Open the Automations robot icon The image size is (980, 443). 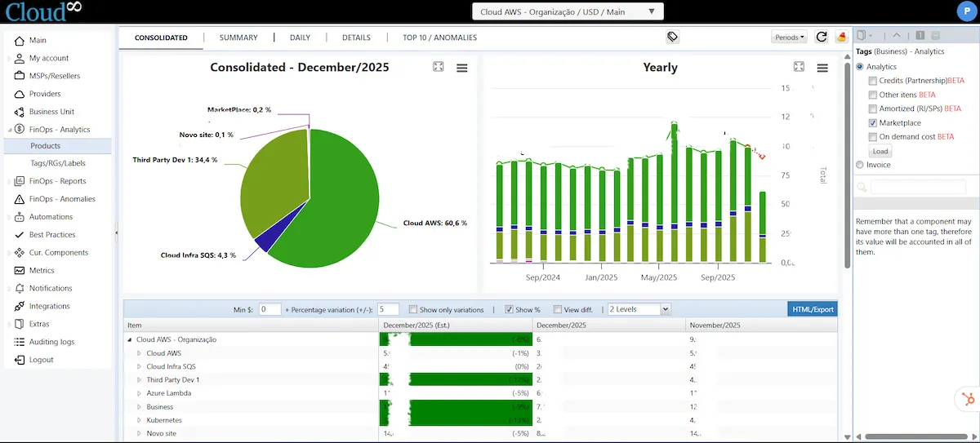20,217
